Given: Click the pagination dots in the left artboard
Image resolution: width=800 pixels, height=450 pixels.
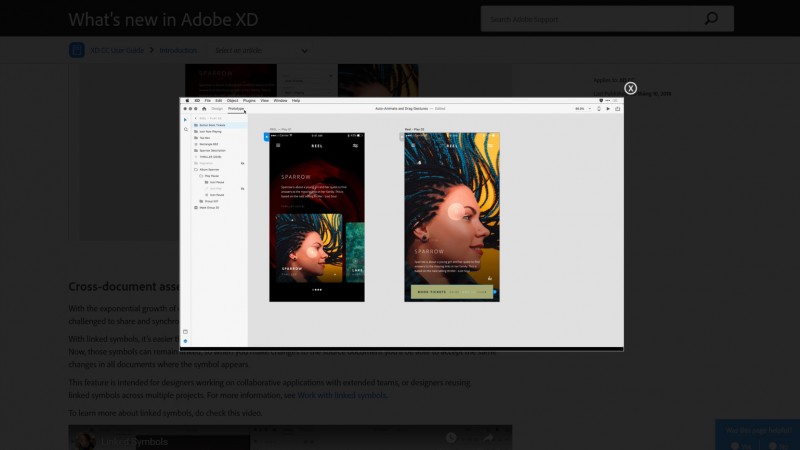Looking at the screenshot, I should coord(317,290).
